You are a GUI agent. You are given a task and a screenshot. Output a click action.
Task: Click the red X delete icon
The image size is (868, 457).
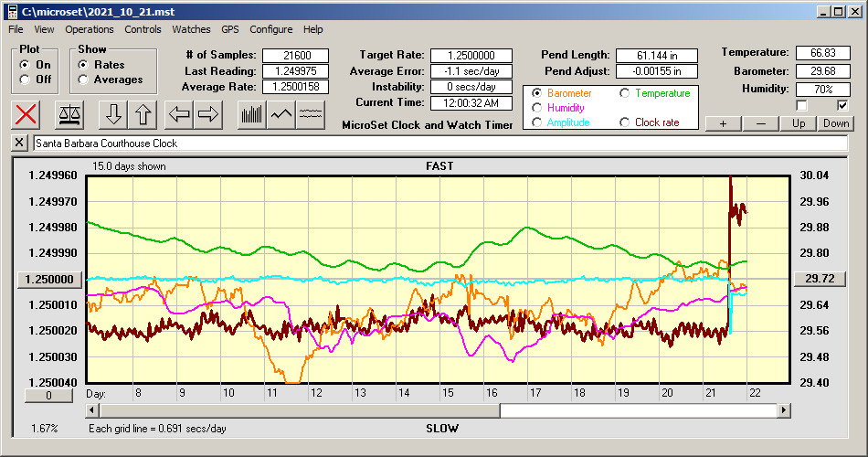(26, 114)
